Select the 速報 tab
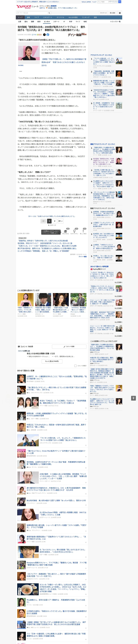This screenshot has width=138, height=644. 28,17
